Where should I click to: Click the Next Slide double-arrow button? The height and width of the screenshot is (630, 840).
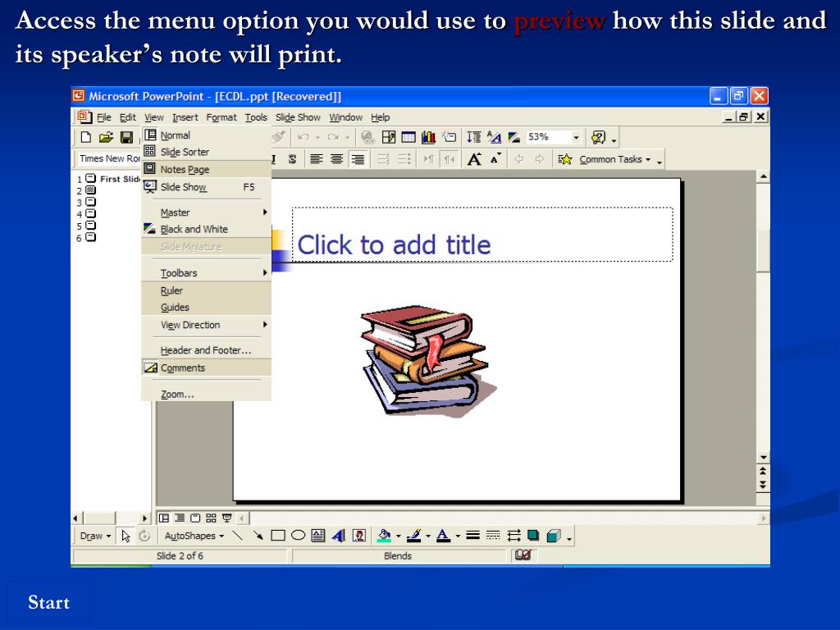763,485
